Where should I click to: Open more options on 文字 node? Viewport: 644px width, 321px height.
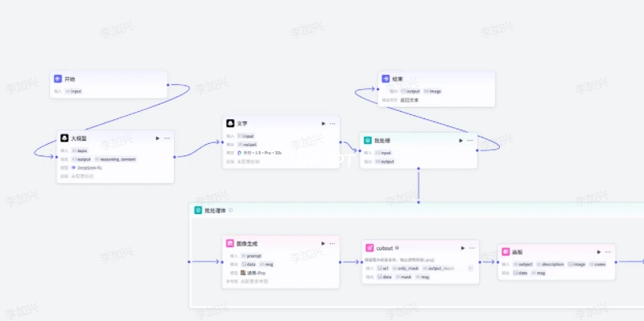pos(332,124)
